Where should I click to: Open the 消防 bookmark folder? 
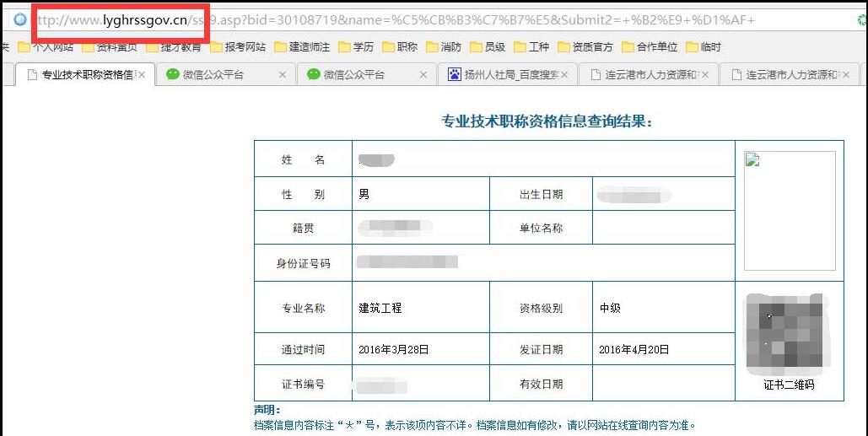pos(444,47)
